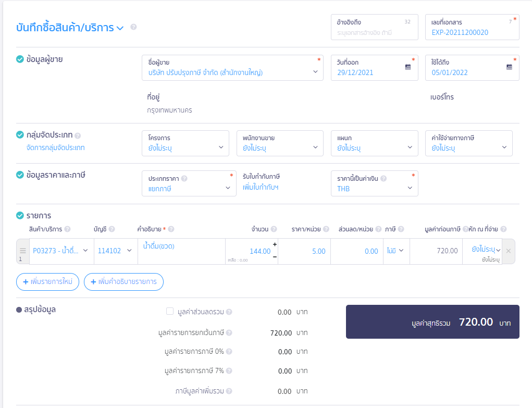Decrease quantity with minus icon

point(275,257)
